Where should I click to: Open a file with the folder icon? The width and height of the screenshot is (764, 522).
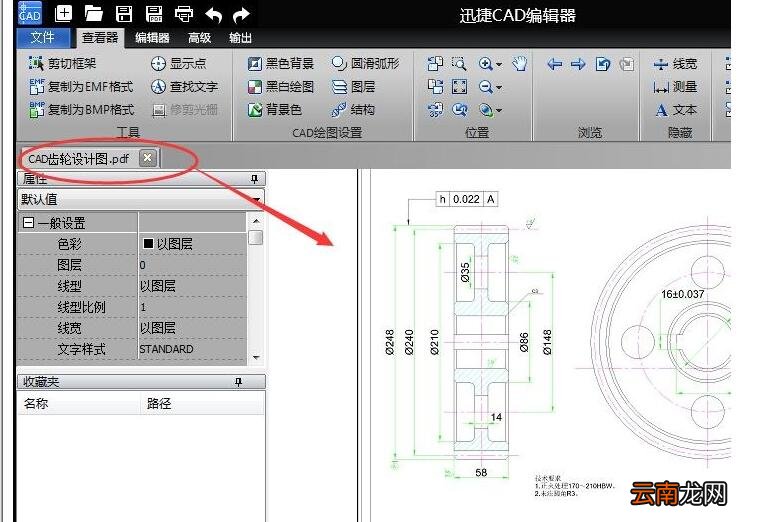tap(94, 14)
